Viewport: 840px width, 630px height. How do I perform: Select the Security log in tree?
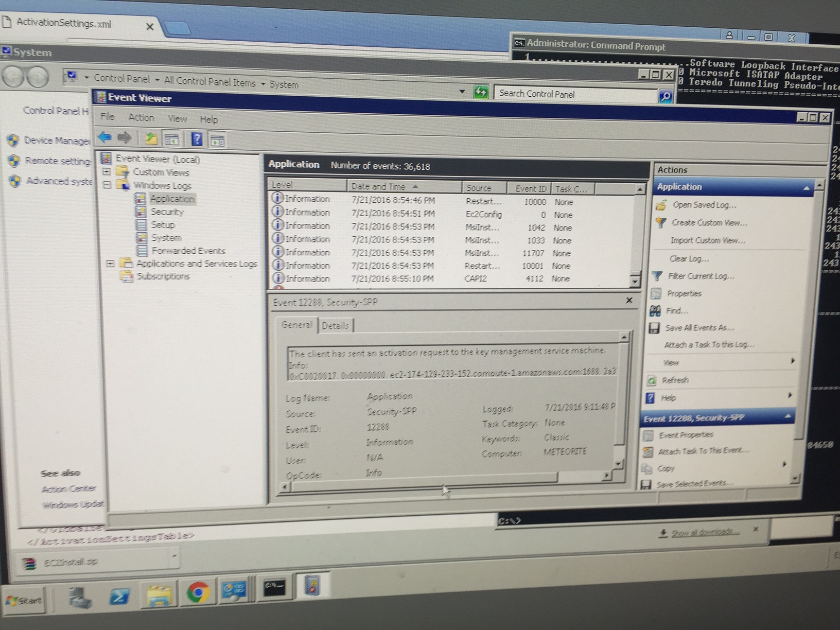[167, 212]
